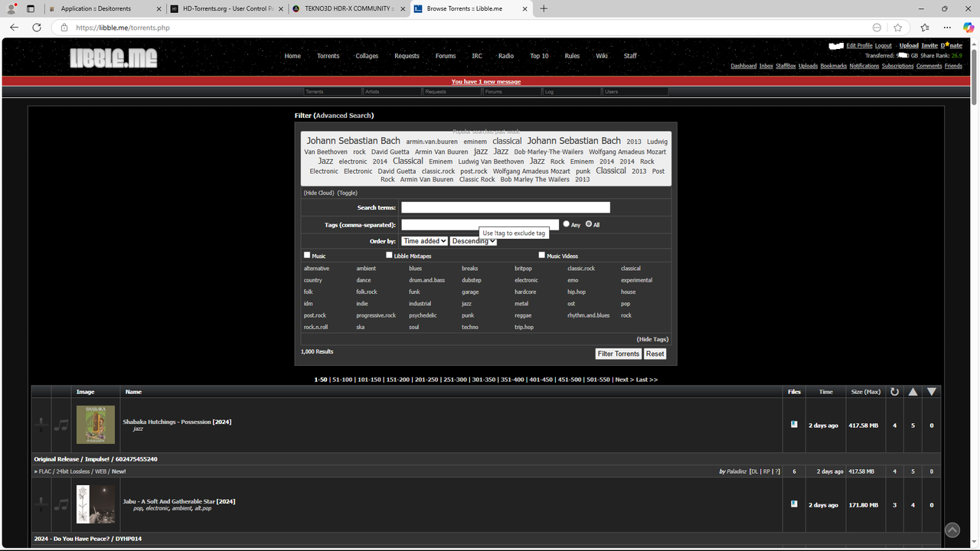Add page to favorites star icon
Viewport: 980px width, 551px height.
[x=897, y=28]
